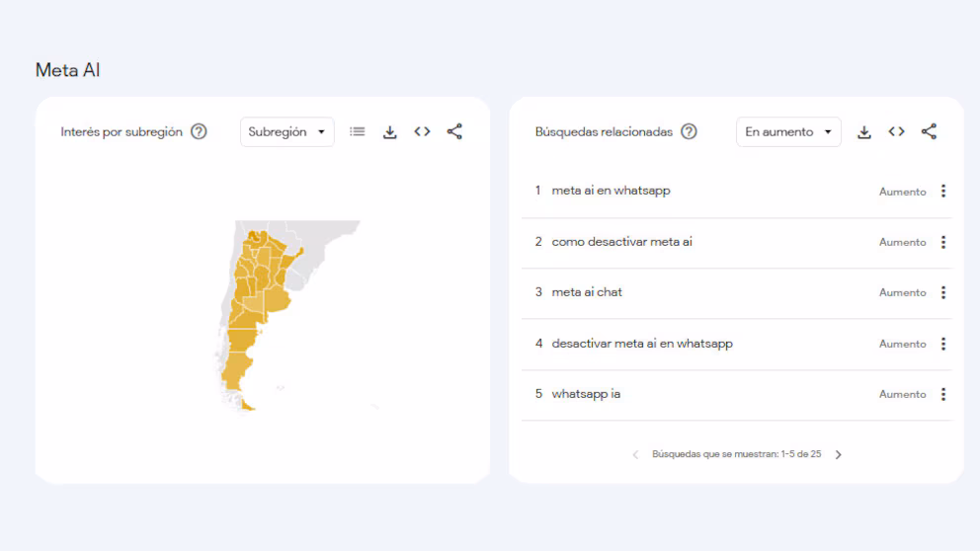The image size is (980, 551).
Task: Expand the Subregión dropdown
Action: (286, 131)
